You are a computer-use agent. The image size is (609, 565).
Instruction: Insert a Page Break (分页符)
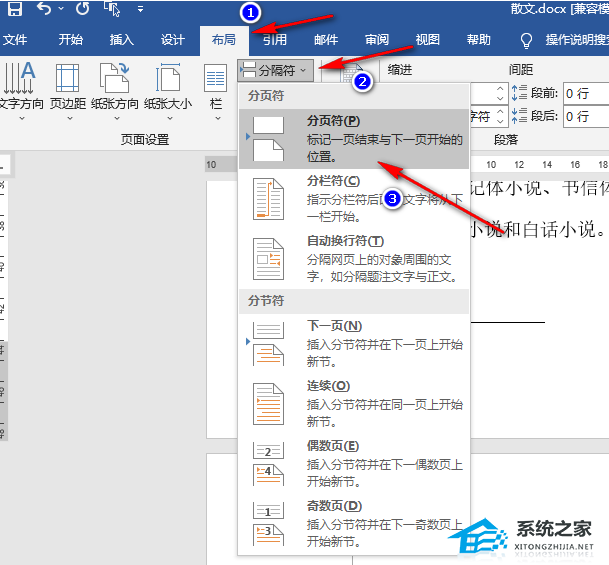(353, 139)
